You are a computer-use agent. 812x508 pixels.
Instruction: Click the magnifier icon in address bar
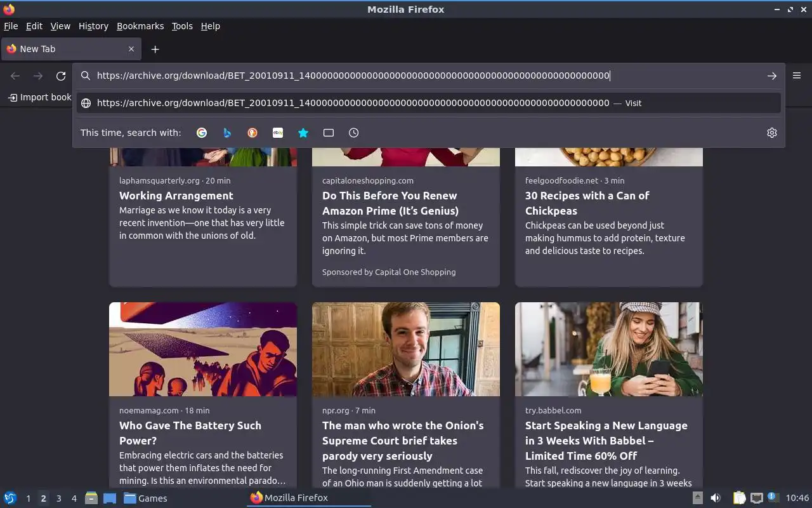pos(86,76)
